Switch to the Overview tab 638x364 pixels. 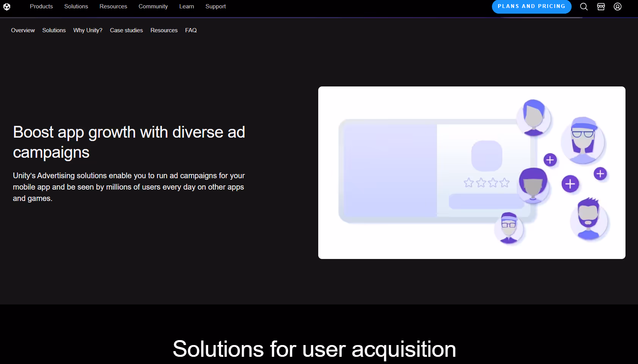[23, 30]
